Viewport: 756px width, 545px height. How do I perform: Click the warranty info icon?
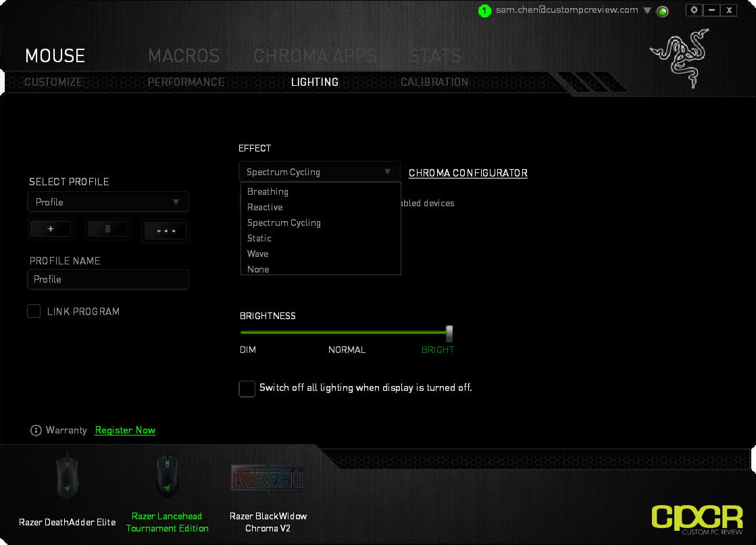click(36, 430)
